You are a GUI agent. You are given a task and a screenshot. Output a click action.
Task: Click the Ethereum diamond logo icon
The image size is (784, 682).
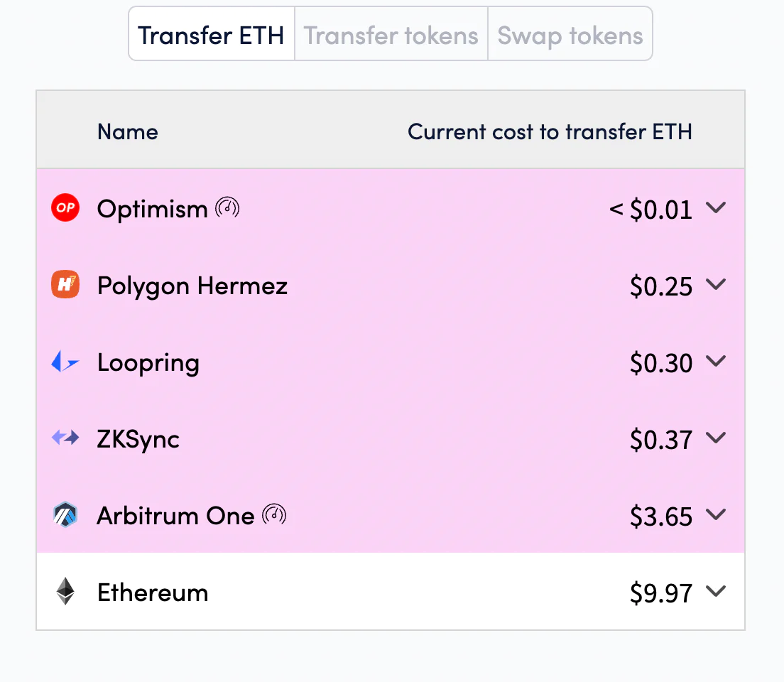tap(65, 592)
